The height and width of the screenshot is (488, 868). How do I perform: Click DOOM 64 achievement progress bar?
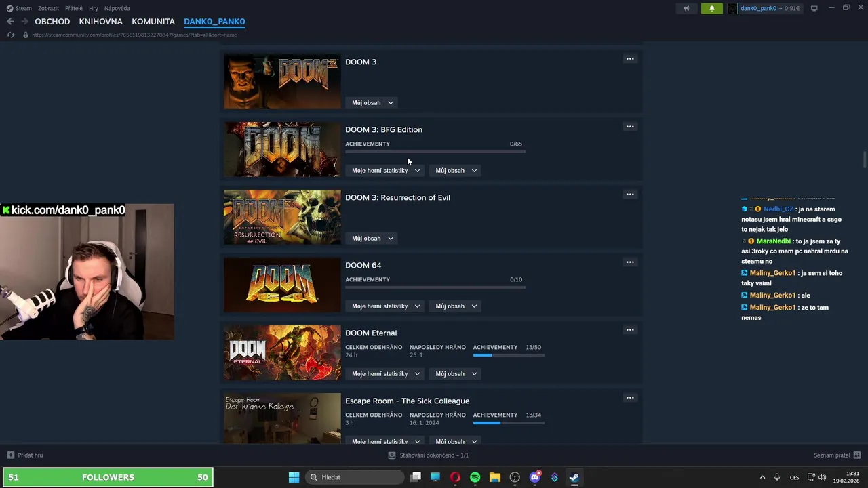(x=435, y=287)
